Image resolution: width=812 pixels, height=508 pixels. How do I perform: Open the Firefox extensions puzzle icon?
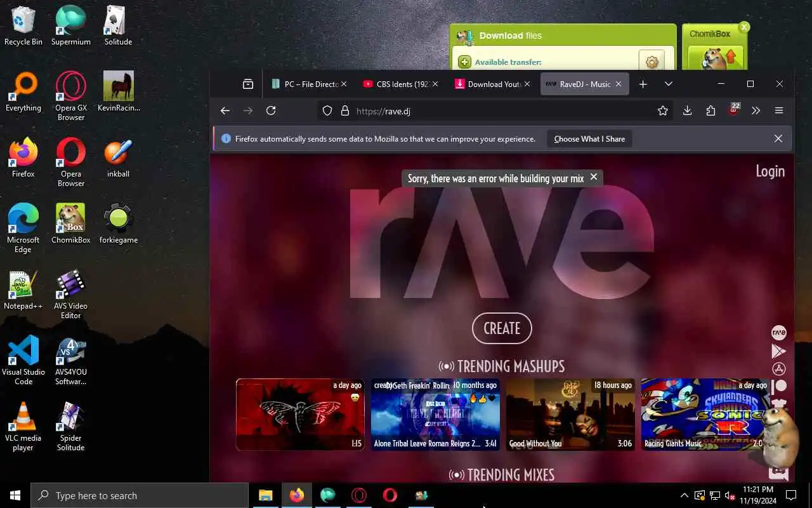pyautogui.click(x=710, y=110)
